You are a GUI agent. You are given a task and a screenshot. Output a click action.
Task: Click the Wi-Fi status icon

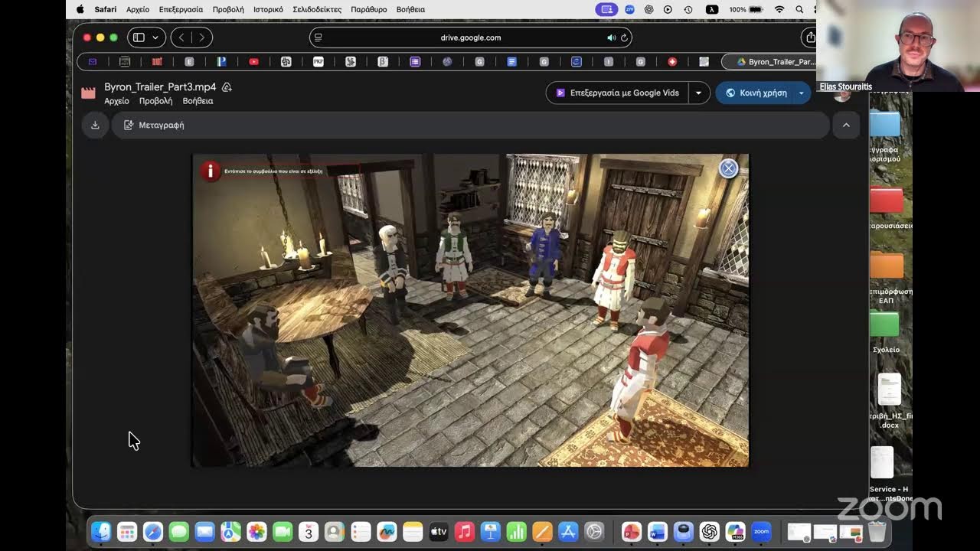(779, 9)
